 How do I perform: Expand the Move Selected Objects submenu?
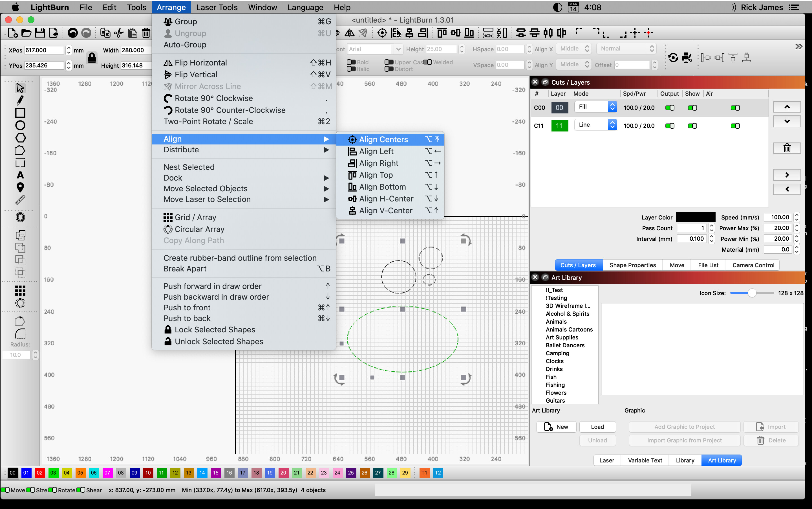pos(244,189)
